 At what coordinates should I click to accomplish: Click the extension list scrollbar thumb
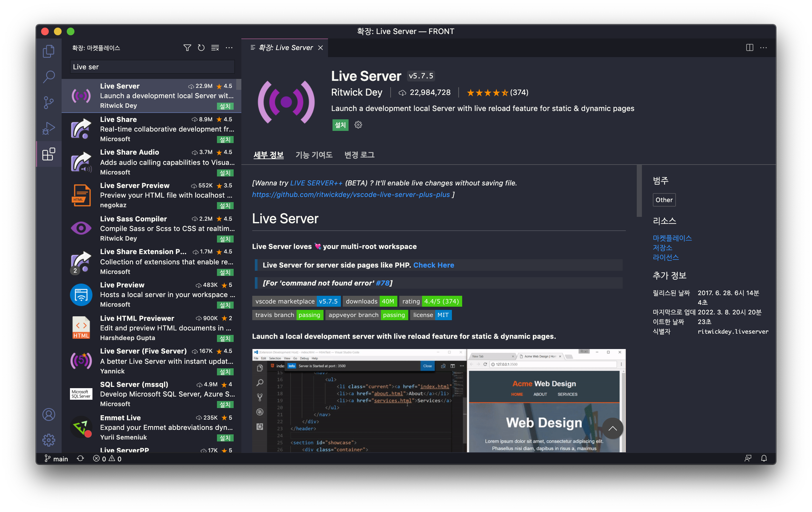tap(239, 85)
